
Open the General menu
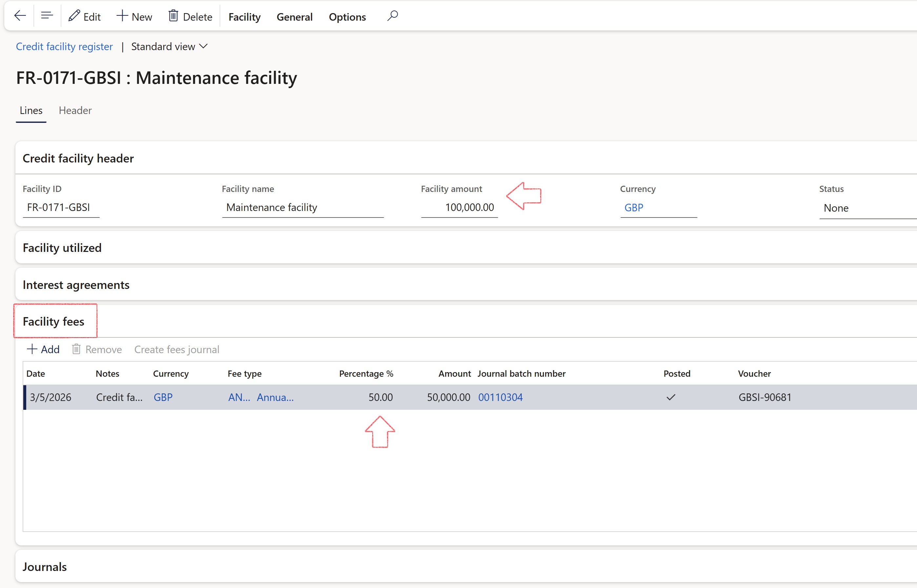pos(295,17)
